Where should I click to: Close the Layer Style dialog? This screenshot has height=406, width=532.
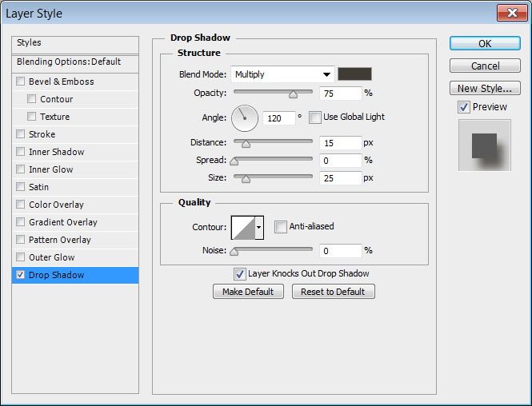509,14
